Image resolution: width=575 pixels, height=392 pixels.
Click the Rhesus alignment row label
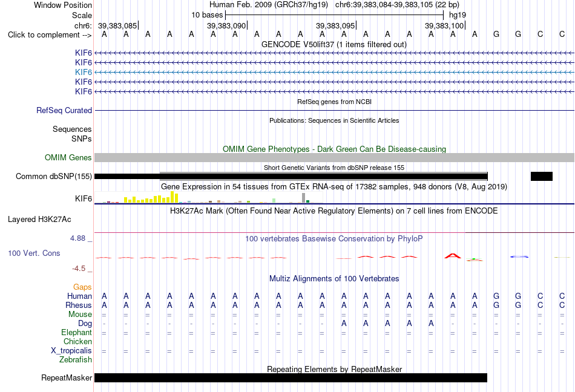click(x=79, y=305)
